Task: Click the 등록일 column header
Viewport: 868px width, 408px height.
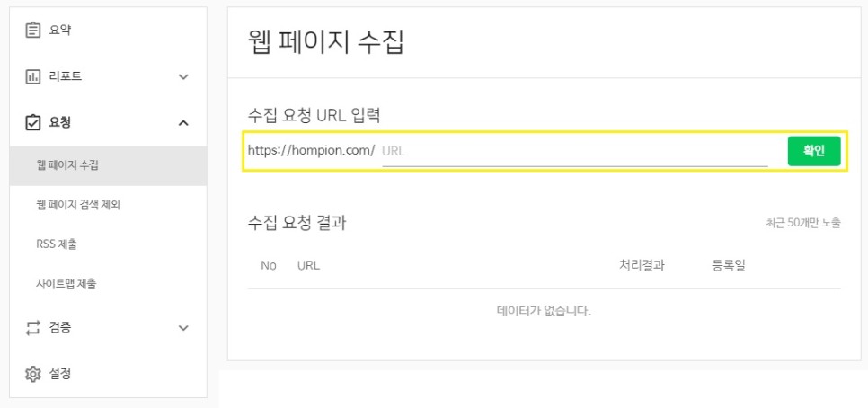Action: tap(729, 265)
